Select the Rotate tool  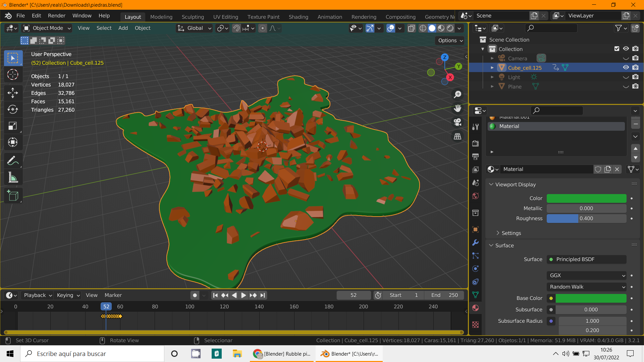(13, 109)
